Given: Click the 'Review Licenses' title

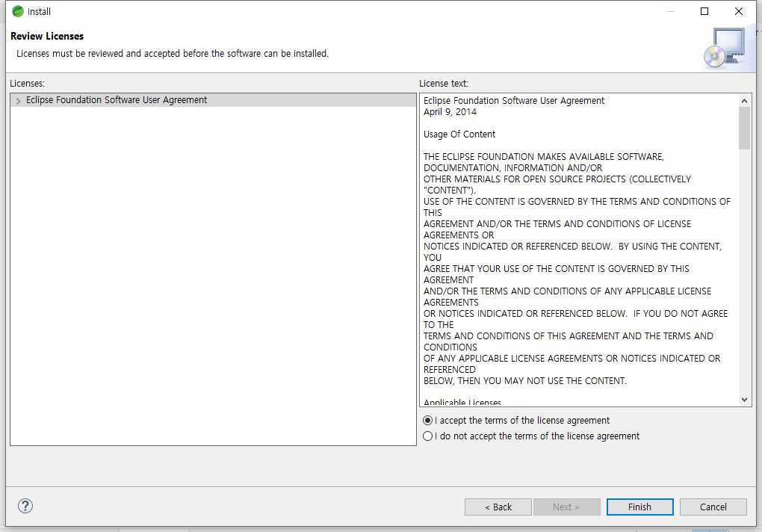Looking at the screenshot, I should tap(47, 36).
